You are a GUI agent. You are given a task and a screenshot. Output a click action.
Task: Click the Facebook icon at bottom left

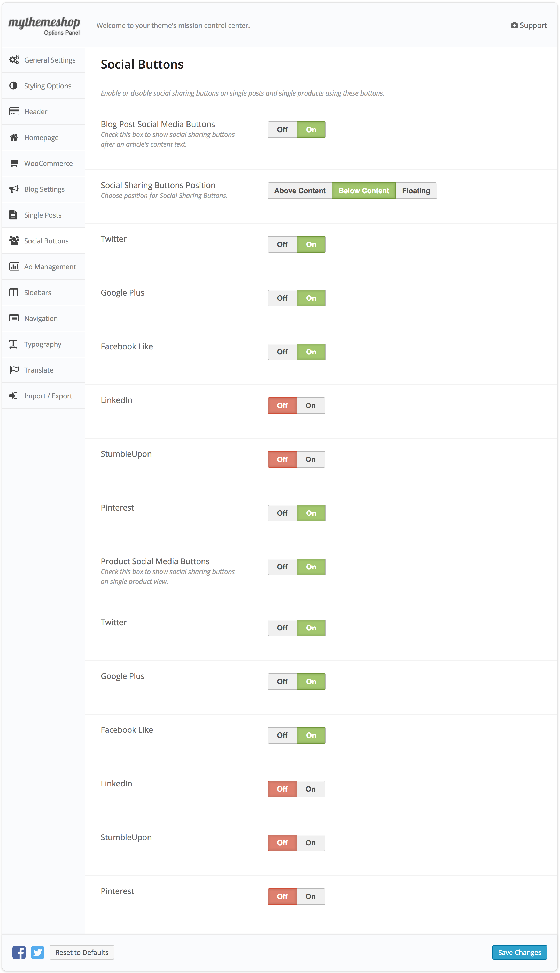[x=18, y=952]
